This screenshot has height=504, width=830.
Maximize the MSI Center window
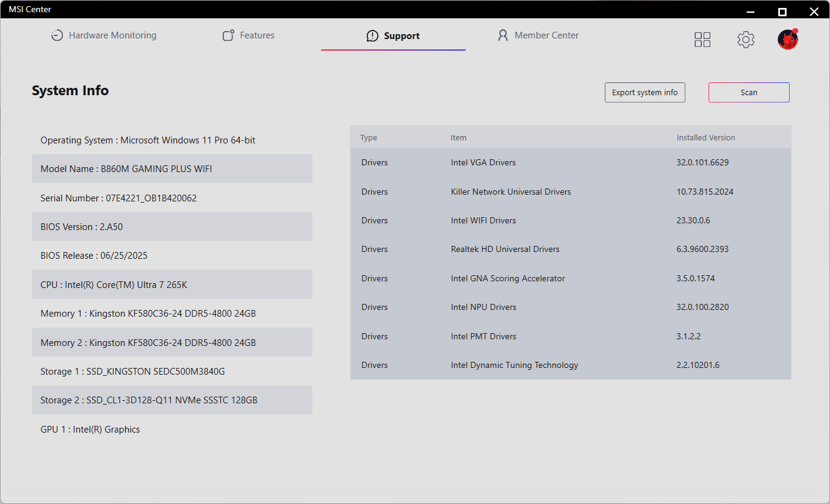point(782,12)
